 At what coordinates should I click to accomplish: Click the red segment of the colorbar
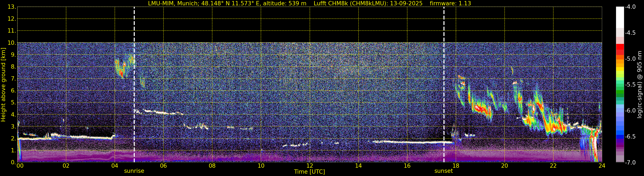(x=620, y=47)
